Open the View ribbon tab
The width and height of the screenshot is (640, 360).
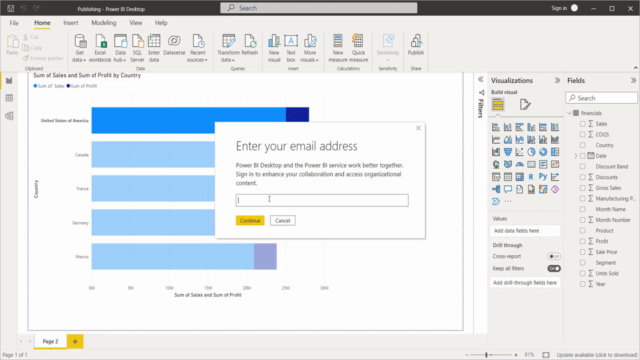coord(136,23)
